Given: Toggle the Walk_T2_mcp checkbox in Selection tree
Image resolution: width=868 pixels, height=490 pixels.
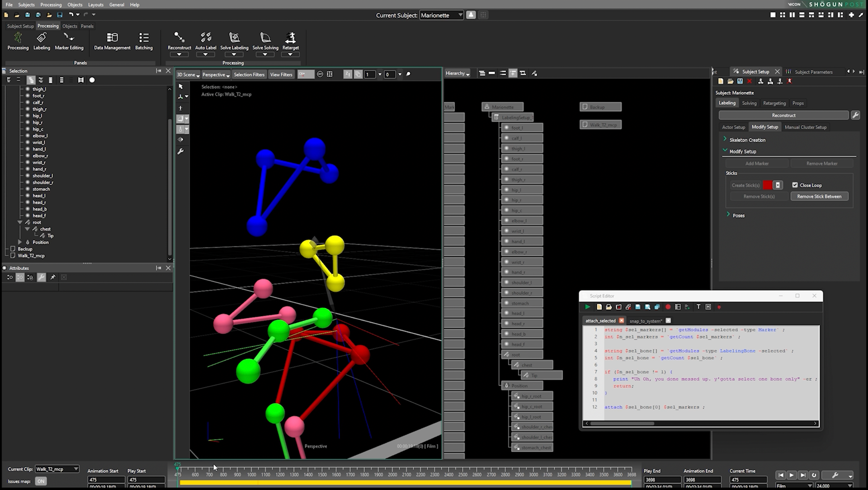Looking at the screenshot, I should click(13, 256).
